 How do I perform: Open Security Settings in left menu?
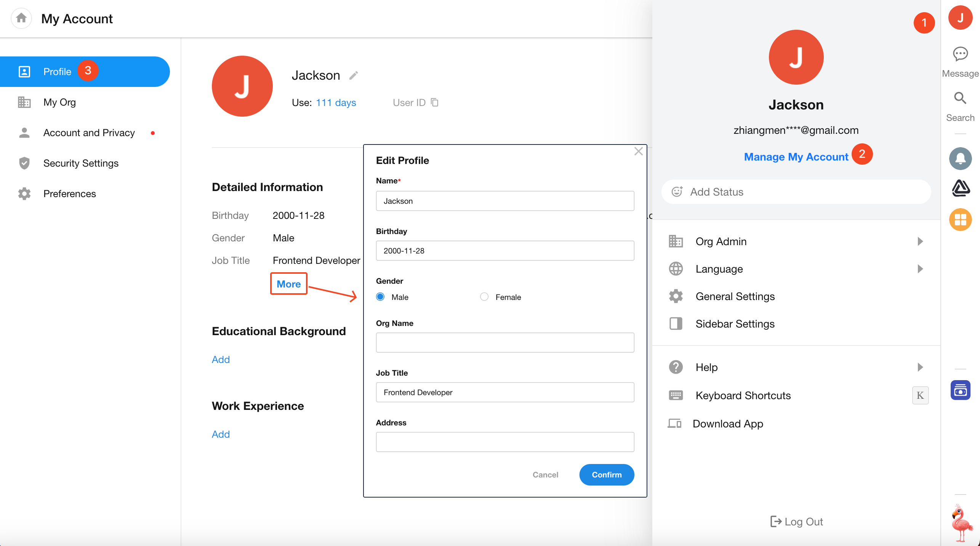pos(81,163)
